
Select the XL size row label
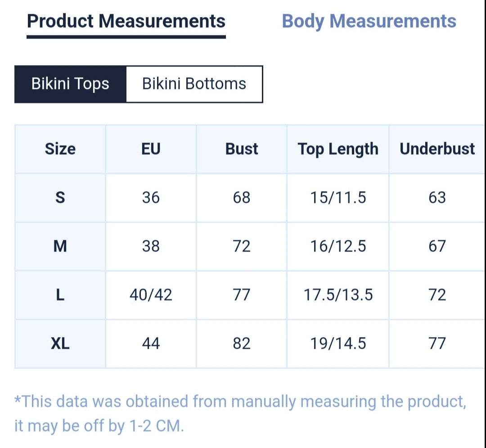click(x=60, y=344)
